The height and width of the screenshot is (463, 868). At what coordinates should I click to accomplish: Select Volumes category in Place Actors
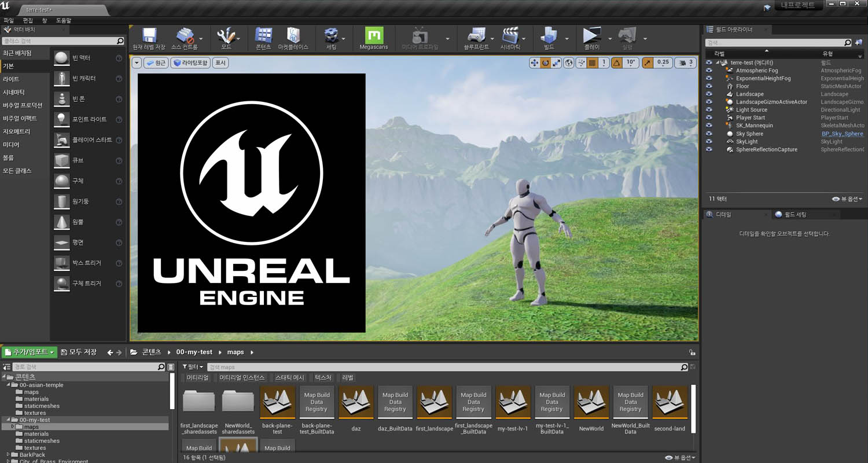tap(8, 158)
